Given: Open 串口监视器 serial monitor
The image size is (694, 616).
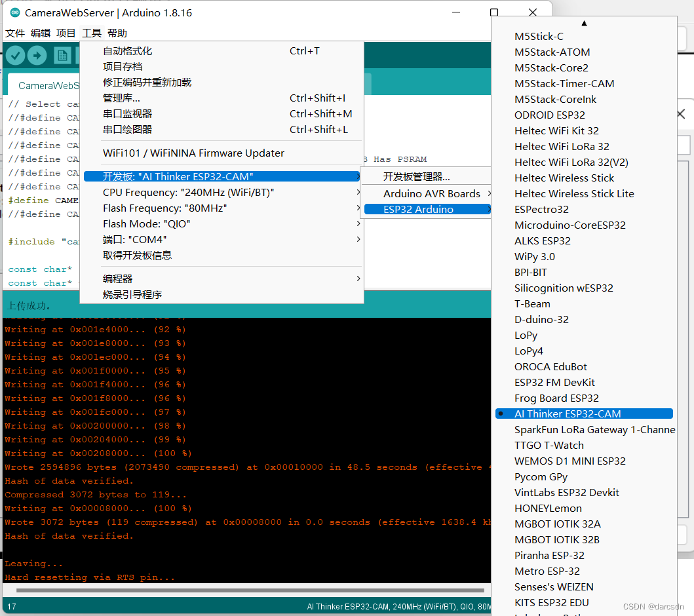Looking at the screenshot, I should [222, 114].
